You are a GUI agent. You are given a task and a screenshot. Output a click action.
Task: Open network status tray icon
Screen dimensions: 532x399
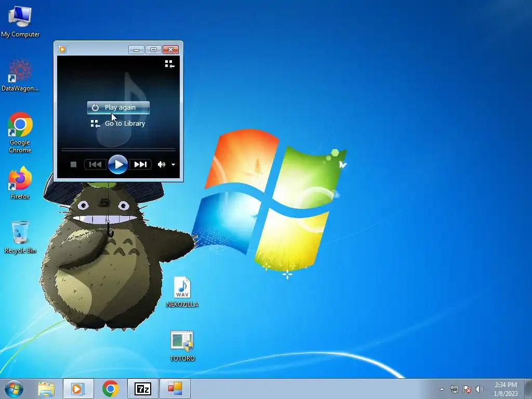pyautogui.click(x=454, y=389)
